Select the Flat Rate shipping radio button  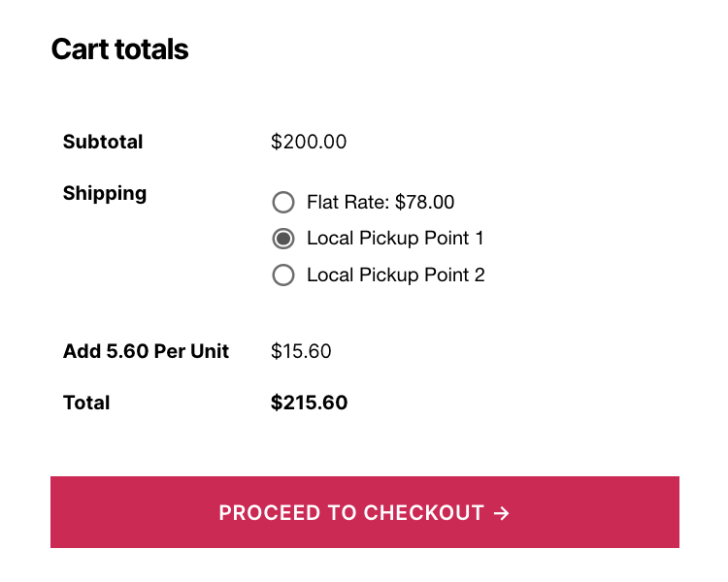click(283, 203)
